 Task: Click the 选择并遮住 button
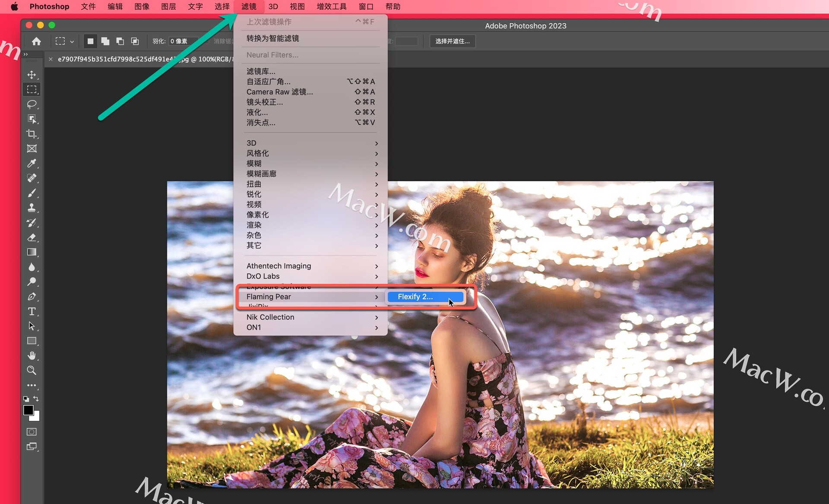click(x=452, y=41)
